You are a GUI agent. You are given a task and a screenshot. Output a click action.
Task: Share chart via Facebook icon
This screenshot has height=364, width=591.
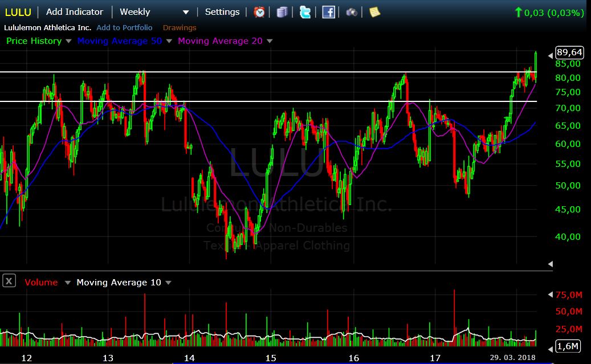pyautogui.click(x=328, y=12)
